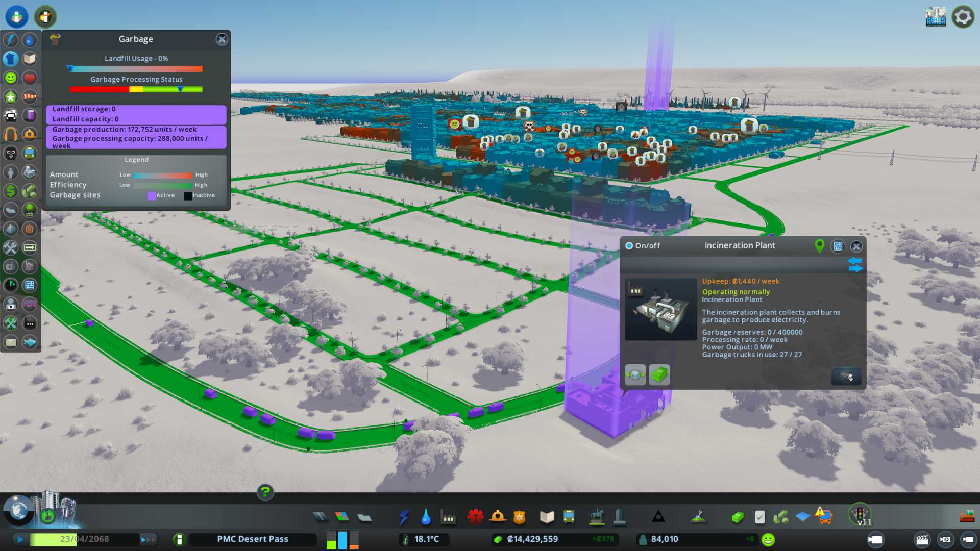Viewport: 980px width, 551px height.
Task: Open the Bulldoze tool
Action: tap(966, 517)
